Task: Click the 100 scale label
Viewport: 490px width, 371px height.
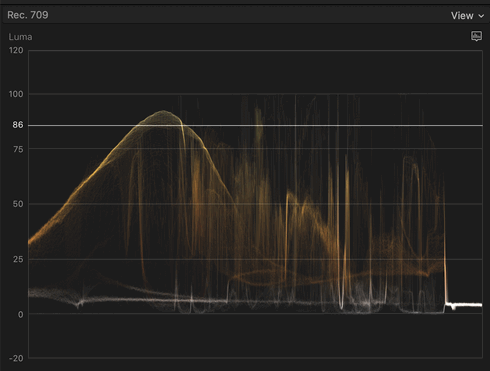Action: coord(16,94)
